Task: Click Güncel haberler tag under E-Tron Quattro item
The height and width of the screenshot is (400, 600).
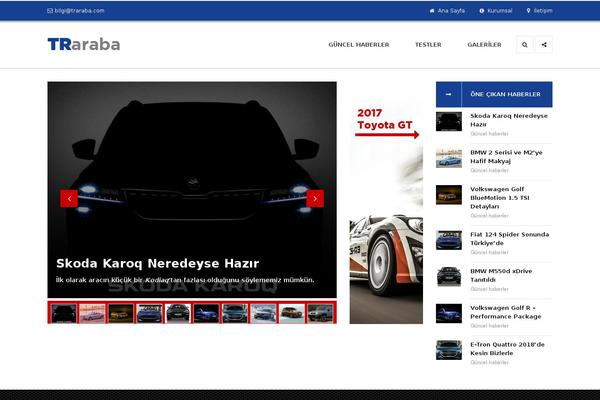Action: (x=489, y=362)
